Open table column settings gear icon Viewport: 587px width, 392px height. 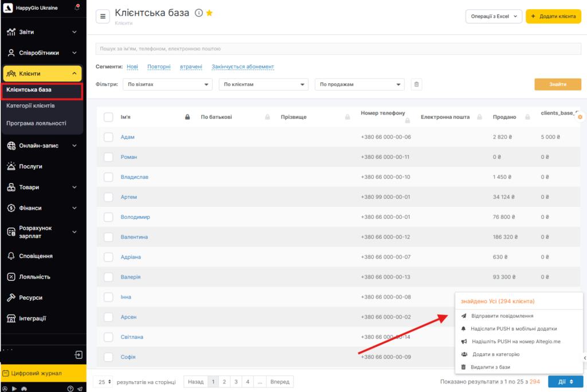580,117
